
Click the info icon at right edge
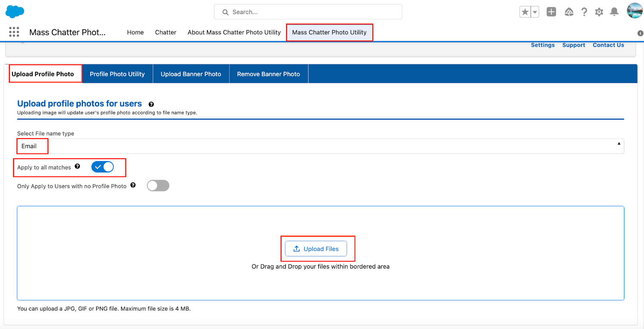(x=640, y=33)
